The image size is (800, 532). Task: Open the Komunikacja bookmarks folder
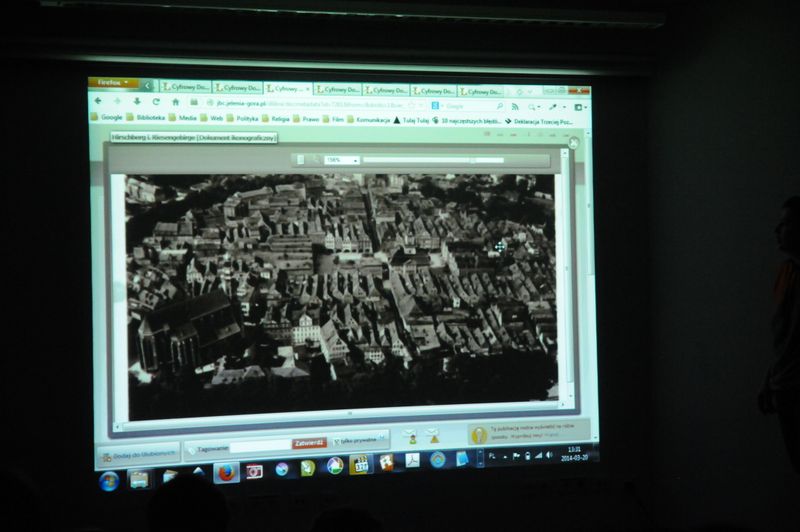[x=366, y=120]
